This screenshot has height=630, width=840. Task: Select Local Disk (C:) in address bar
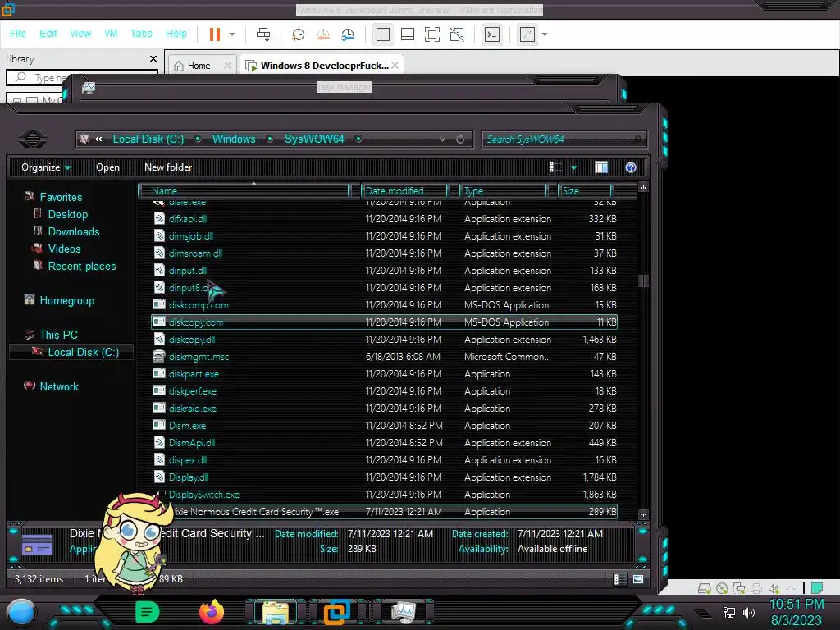click(148, 139)
